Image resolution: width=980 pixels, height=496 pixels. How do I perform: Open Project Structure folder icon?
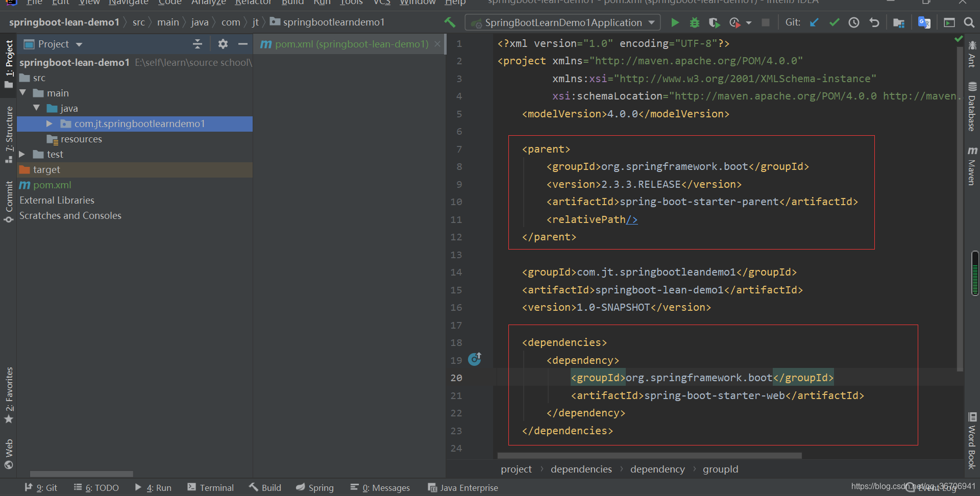point(899,22)
